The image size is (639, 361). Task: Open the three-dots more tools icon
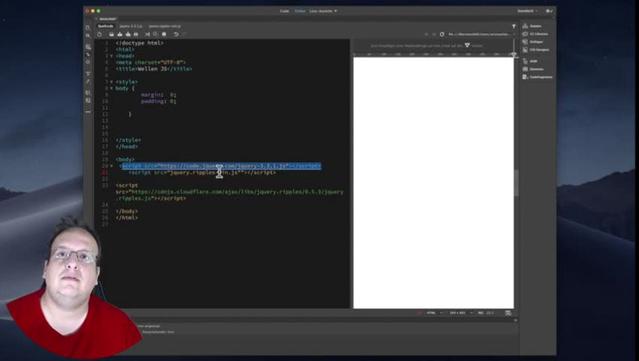tap(88, 112)
